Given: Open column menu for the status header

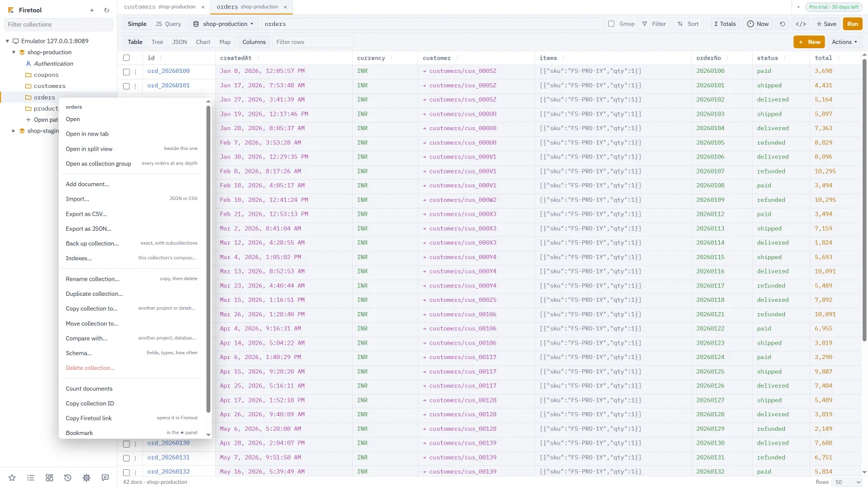Looking at the screenshot, I should (x=785, y=58).
